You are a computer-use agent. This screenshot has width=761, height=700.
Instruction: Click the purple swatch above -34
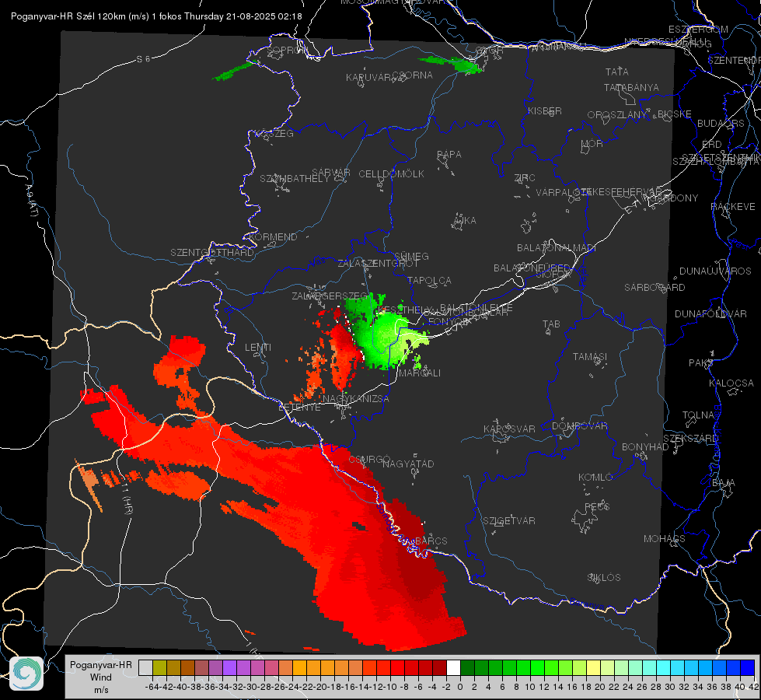point(229,667)
